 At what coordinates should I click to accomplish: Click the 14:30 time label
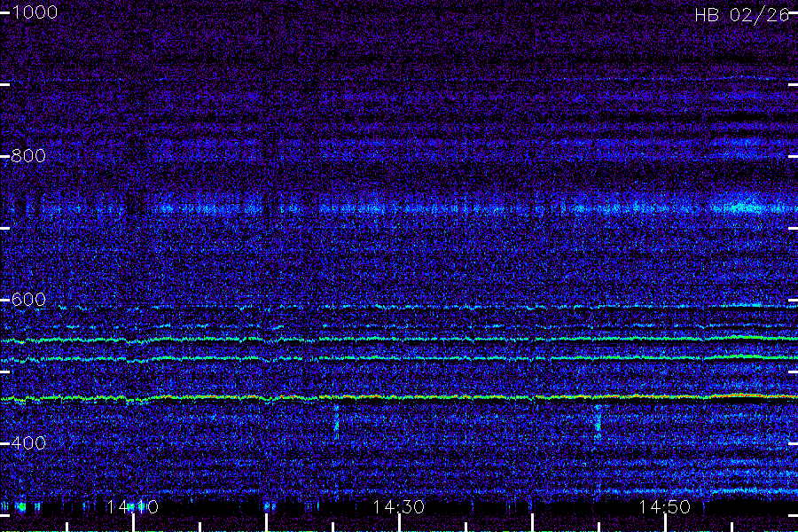point(398,507)
